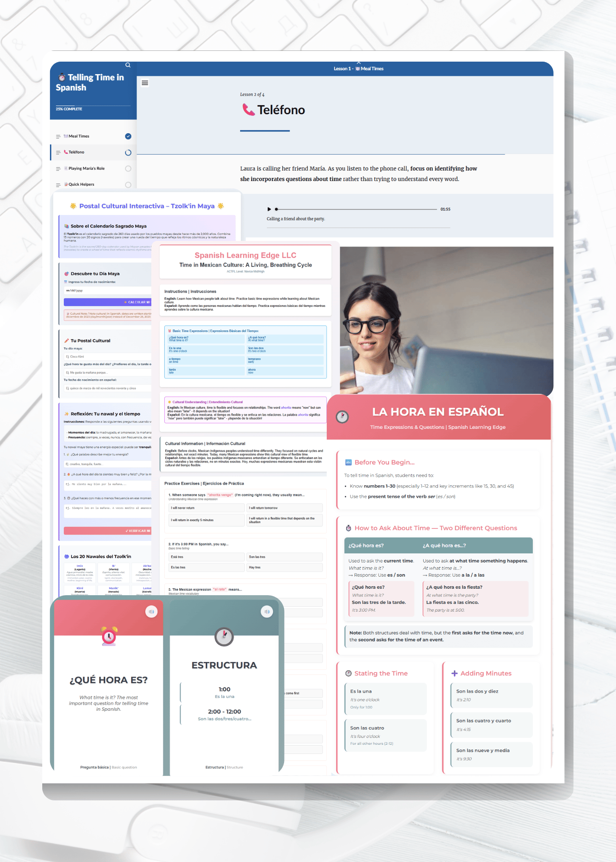
Task: Click plus icon by Adding Minutes
Action: [x=454, y=673]
